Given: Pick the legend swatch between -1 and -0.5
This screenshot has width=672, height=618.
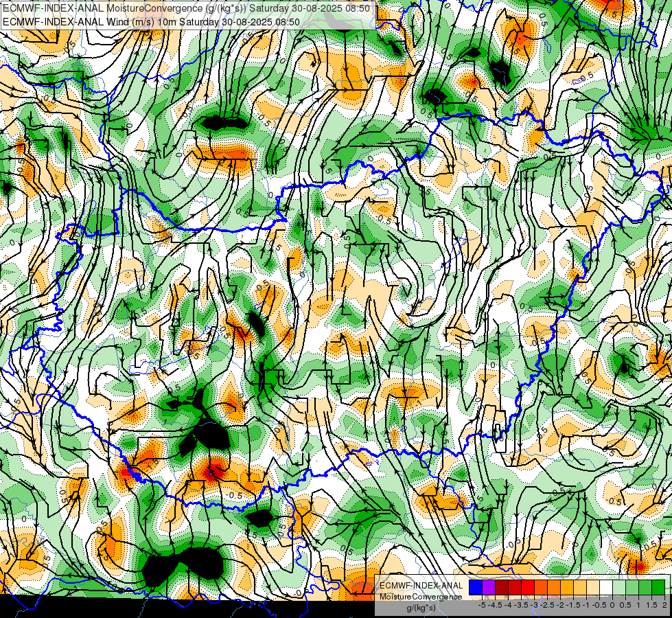Looking at the screenshot, I should coord(592,587).
